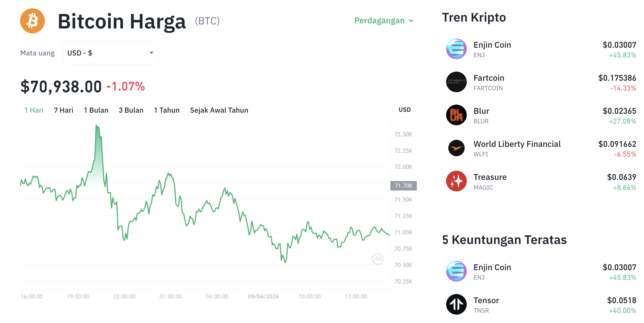644x323 pixels.
Task: Click the Bitcoin logo icon
Action: [32, 21]
